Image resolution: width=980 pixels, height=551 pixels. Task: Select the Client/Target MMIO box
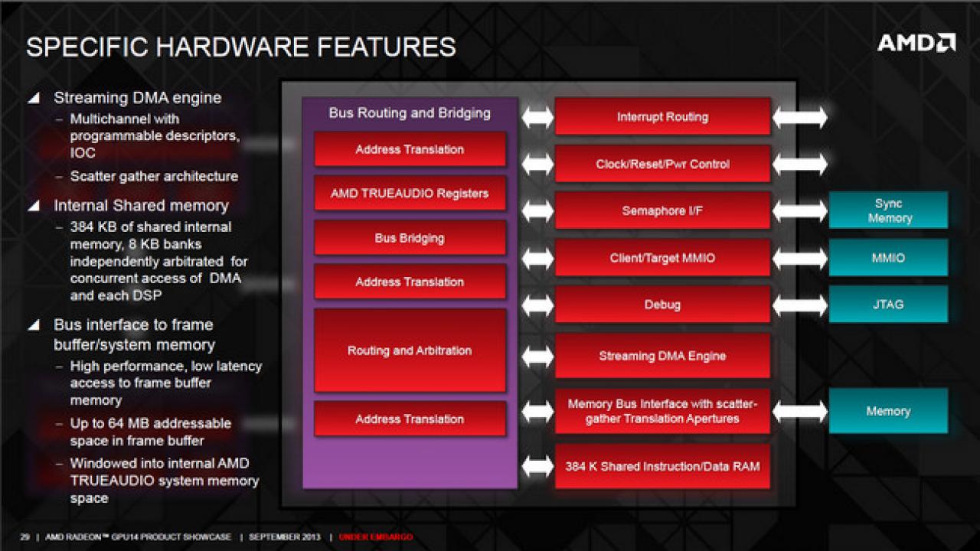[662, 258]
